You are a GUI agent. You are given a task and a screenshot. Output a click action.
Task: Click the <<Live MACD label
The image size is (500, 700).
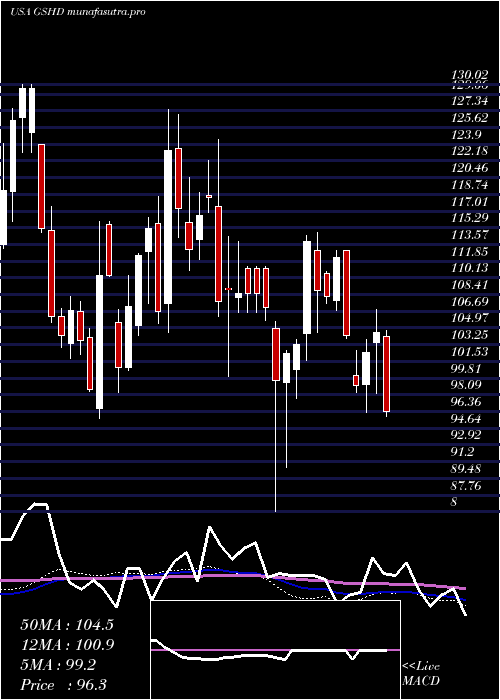pos(421,673)
